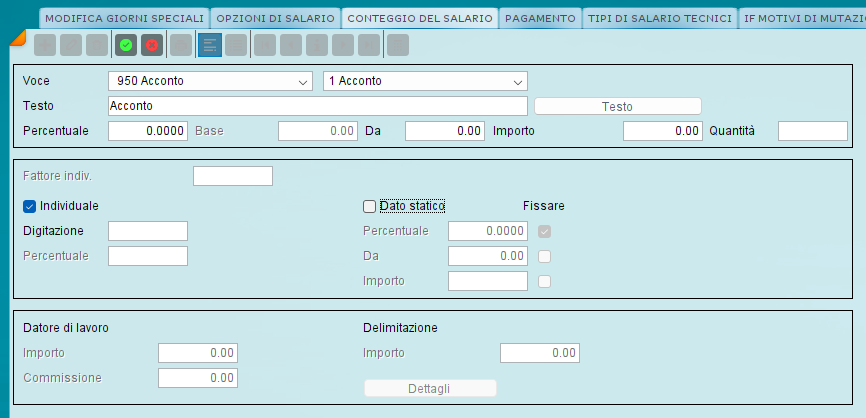Image resolution: width=866 pixels, height=418 pixels.
Task: Uncheck the Individuale checkbox
Action: [29, 206]
